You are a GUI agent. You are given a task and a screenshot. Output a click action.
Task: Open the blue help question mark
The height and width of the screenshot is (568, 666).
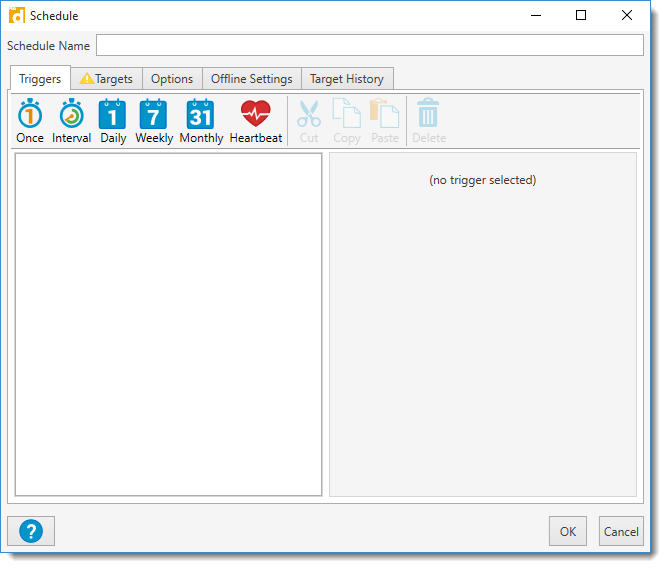point(31,531)
